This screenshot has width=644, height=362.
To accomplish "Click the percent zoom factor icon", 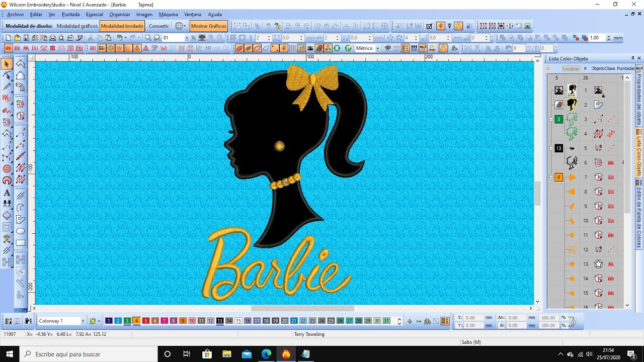I will (x=193, y=38).
